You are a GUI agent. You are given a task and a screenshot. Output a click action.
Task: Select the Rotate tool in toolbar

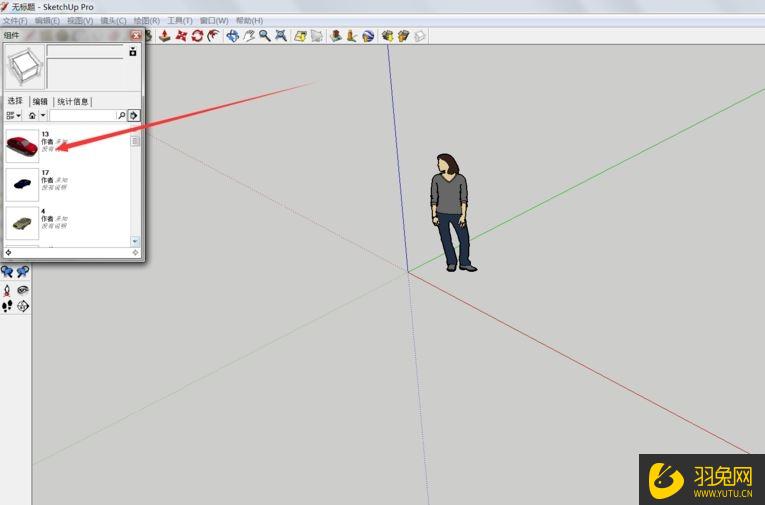[197, 36]
